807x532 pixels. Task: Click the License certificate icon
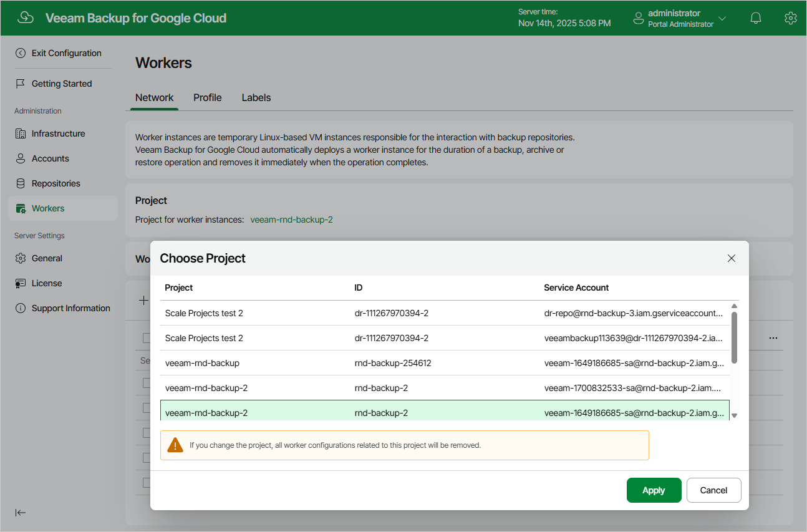21,283
